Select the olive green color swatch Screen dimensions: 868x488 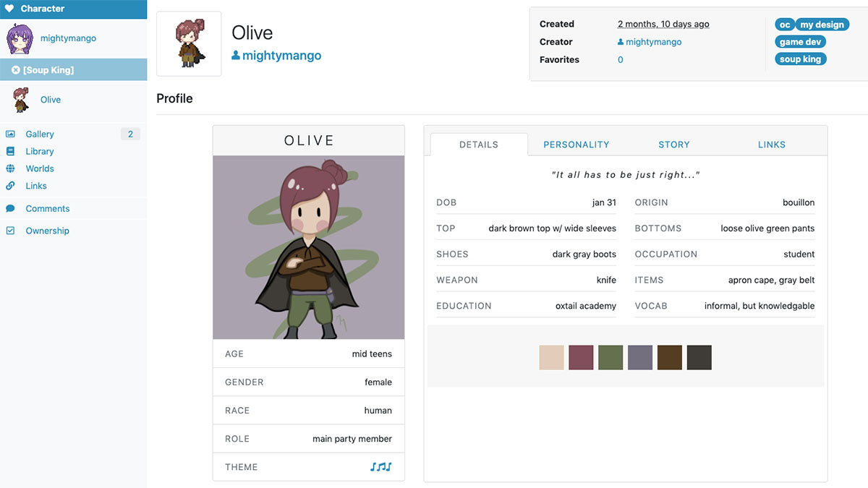coord(611,357)
